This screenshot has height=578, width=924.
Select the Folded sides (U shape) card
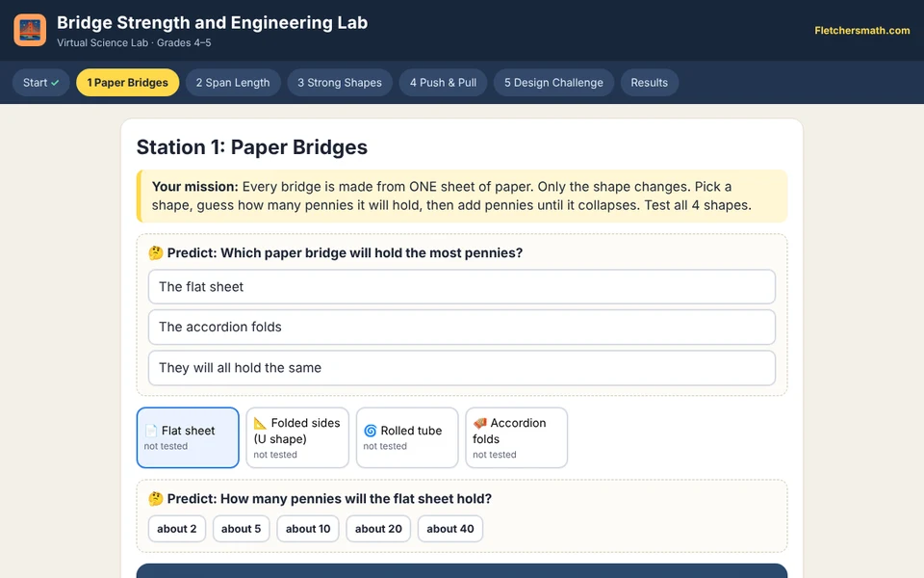[297, 437]
